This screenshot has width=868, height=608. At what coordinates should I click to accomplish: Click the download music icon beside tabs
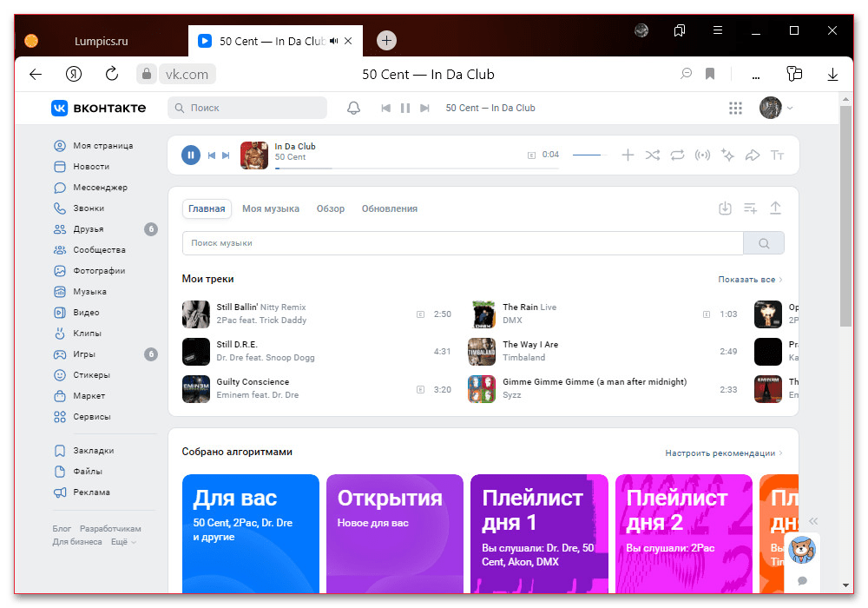pos(725,208)
